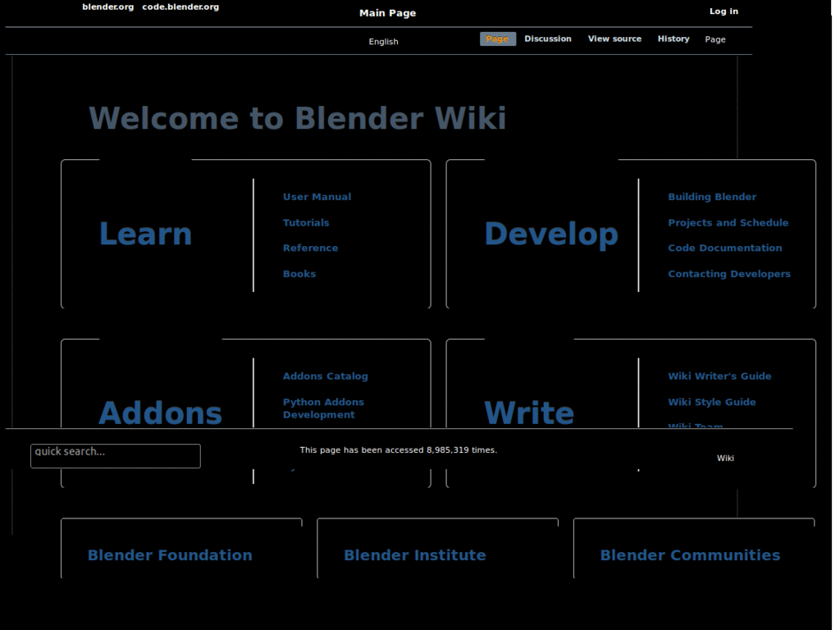The height and width of the screenshot is (630, 840).
Task: Click the Blender Institute heading
Action: 414,555
